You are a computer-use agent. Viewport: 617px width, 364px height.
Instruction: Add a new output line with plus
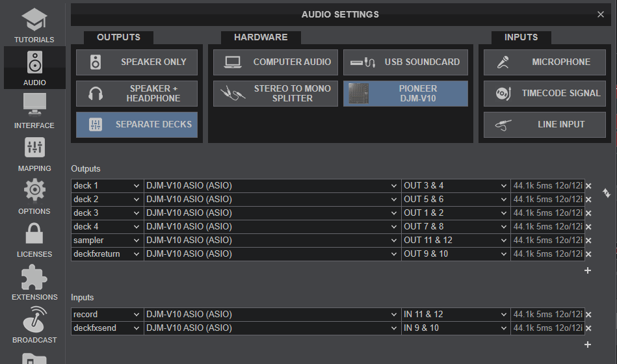tap(588, 270)
